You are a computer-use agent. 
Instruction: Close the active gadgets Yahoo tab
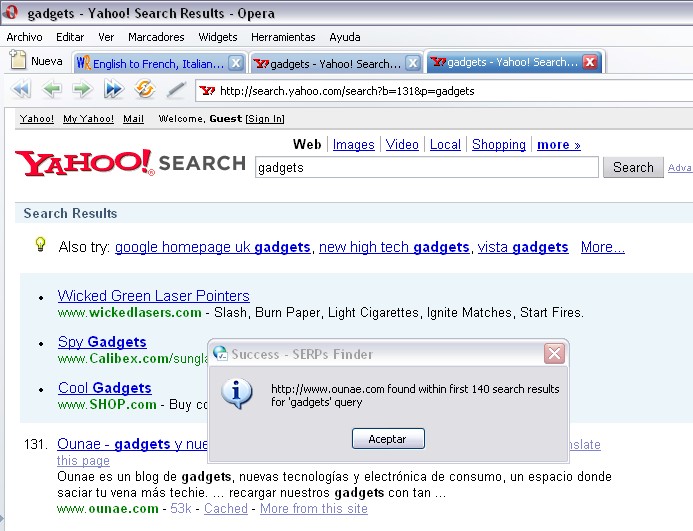pyautogui.click(x=590, y=62)
